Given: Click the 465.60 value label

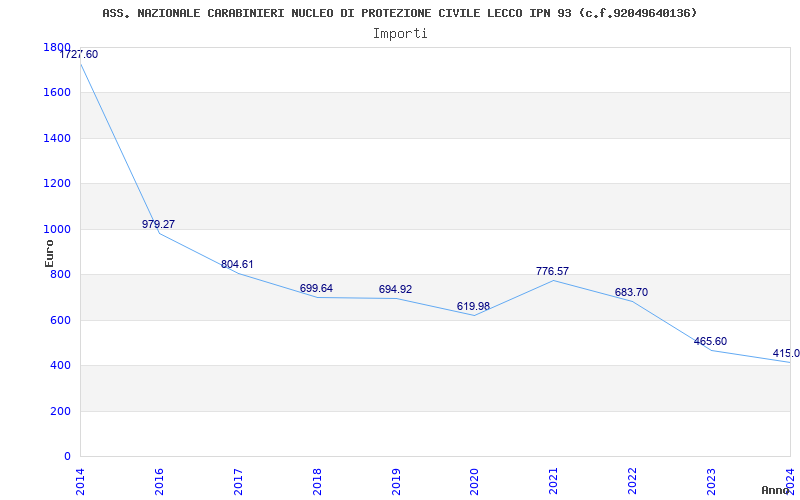Looking at the screenshot, I should pyautogui.click(x=710, y=342).
